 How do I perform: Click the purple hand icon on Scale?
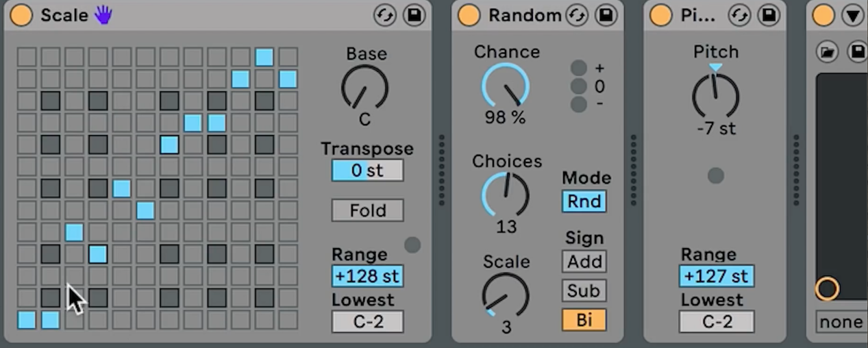click(103, 14)
